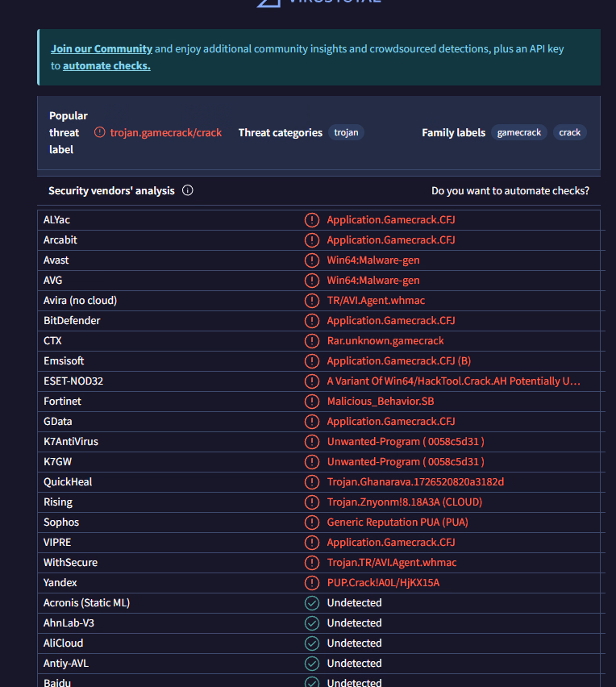
Task: Select the gamecrack family label tag
Action: pyautogui.click(x=518, y=132)
